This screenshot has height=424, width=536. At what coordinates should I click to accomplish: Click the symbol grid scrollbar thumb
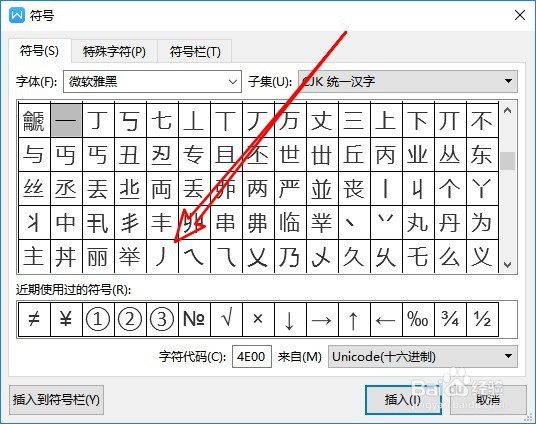508,161
